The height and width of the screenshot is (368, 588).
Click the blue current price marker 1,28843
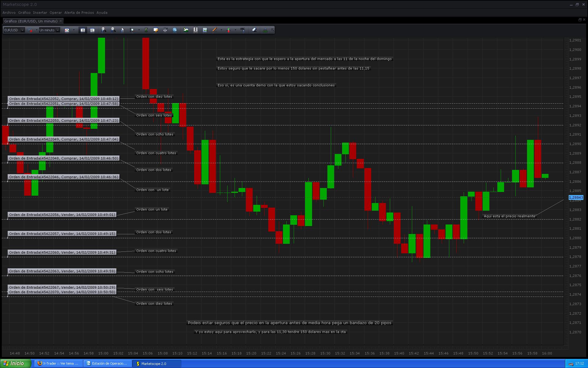coord(576,197)
